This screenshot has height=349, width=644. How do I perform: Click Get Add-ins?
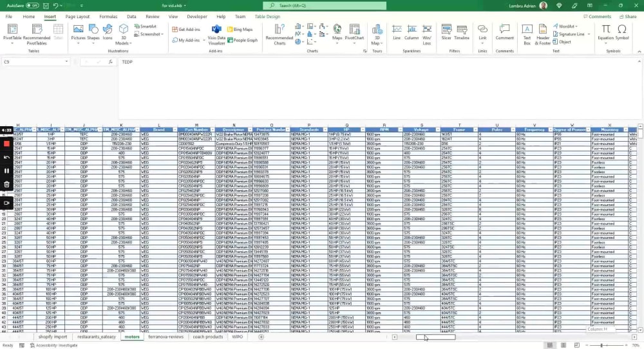[x=186, y=30]
